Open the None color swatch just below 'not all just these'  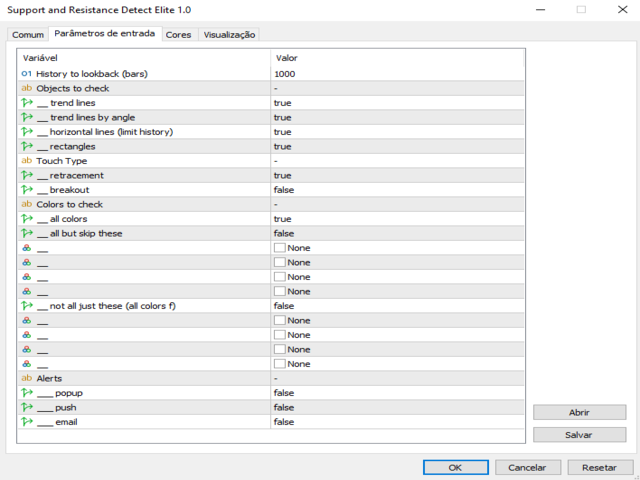coord(280,320)
